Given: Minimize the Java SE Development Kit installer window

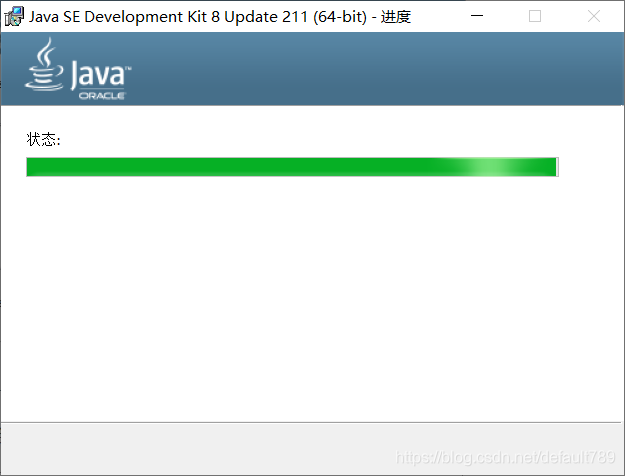Looking at the screenshot, I should pos(477,16).
